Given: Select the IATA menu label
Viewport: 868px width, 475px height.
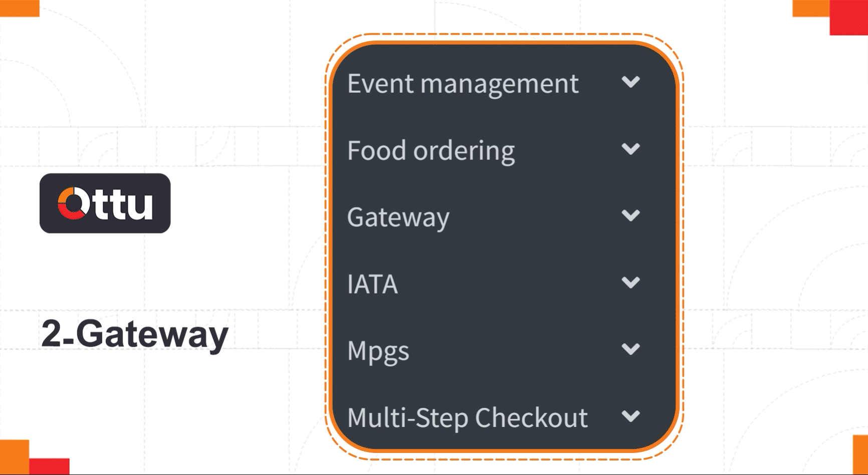Looking at the screenshot, I should (x=372, y=284).
